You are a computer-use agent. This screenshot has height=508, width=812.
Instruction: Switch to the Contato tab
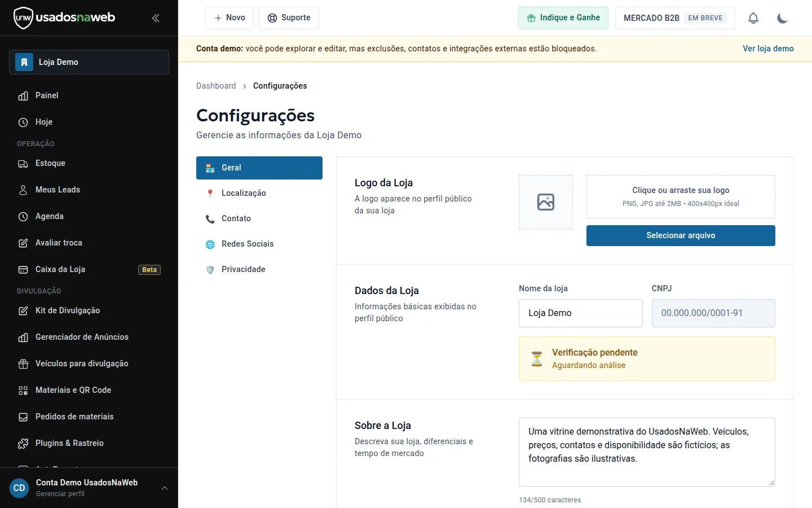(x=259, y=218)
